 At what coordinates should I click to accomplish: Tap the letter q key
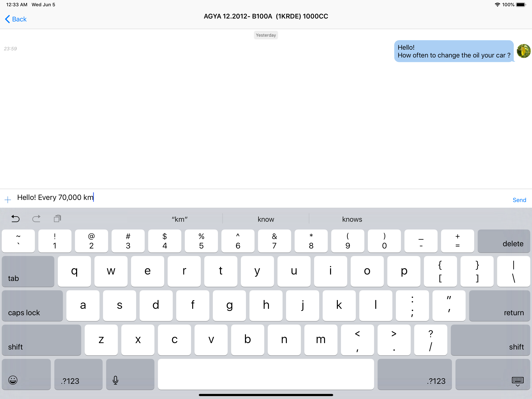tap(74, 271)
